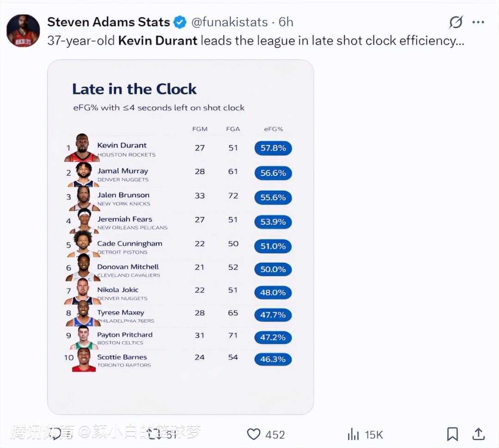Screen dimensions: 499x448
Task: Open the Steven Adams Stats display name
Action: pyautogui.click(x=109, y=22)
